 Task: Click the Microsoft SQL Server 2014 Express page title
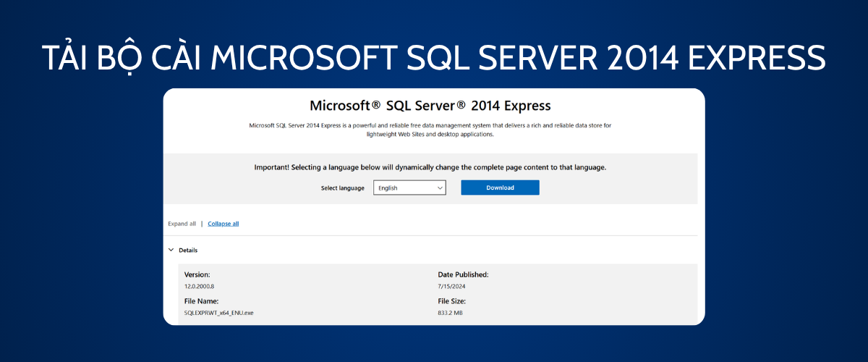pos(430,106)
